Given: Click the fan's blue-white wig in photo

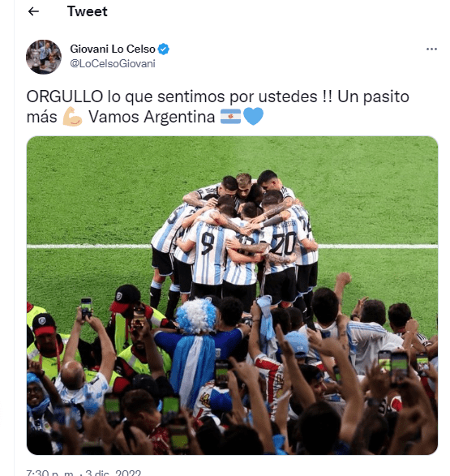Looking at the screenshot, I should tap(196, 315).
